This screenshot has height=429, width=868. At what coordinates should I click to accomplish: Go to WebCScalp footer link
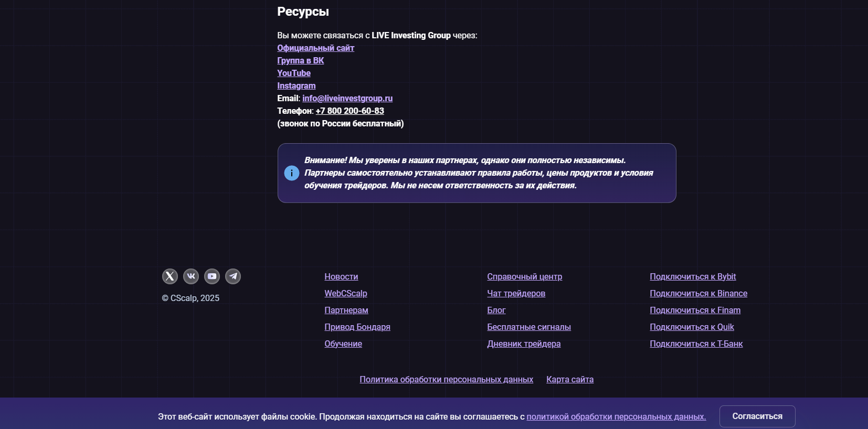click(345, 294)
